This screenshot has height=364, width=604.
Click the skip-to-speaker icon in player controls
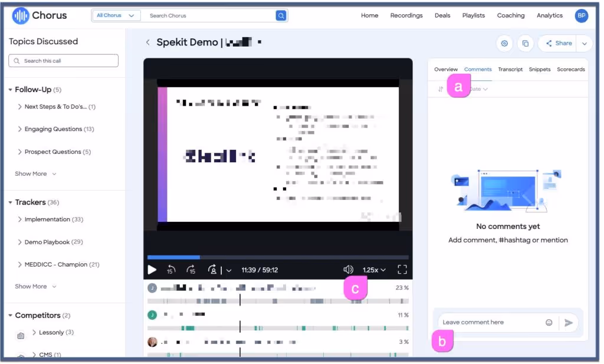(212, 270)
